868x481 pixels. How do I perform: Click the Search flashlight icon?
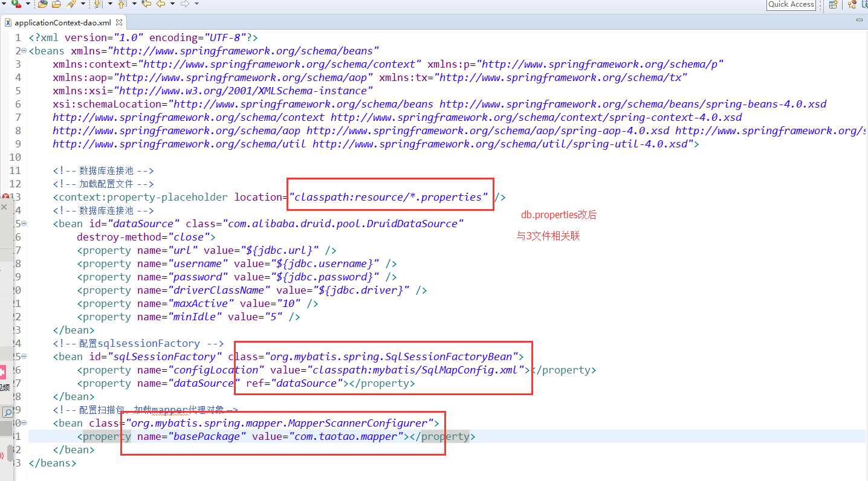(71, 4)
